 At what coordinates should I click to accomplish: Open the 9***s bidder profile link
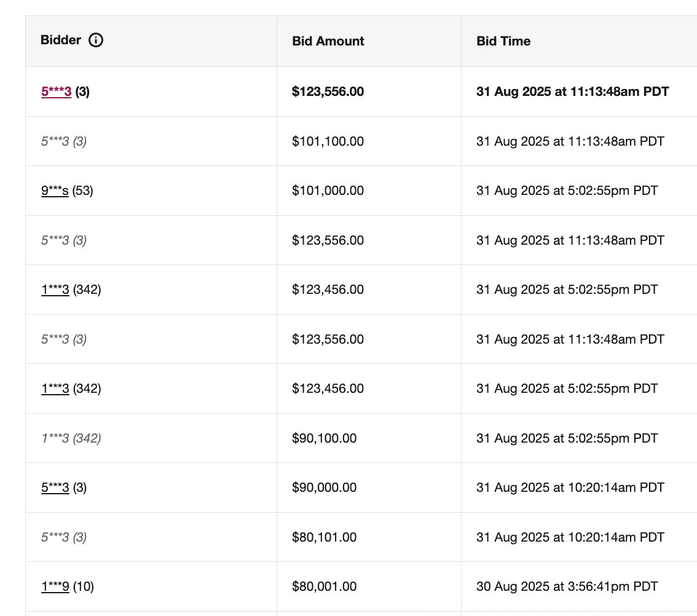tap(55, 191)
